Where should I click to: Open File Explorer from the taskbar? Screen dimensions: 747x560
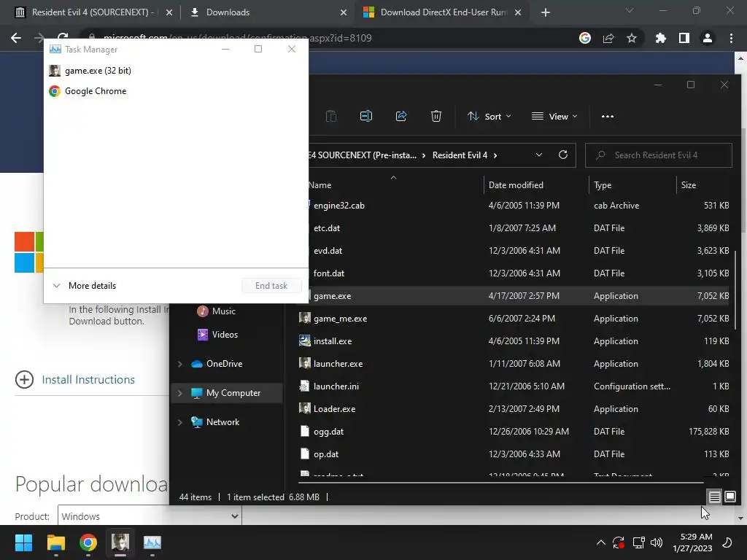click(x=55, y=542)
